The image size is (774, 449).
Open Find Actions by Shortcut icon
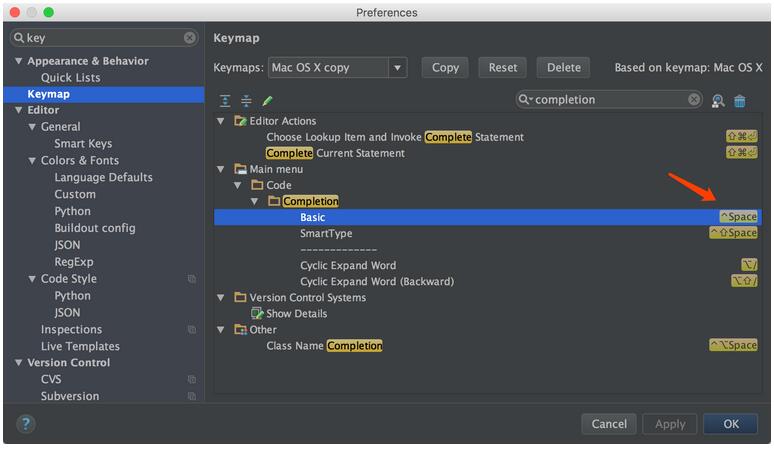click(x=718, y=101)
